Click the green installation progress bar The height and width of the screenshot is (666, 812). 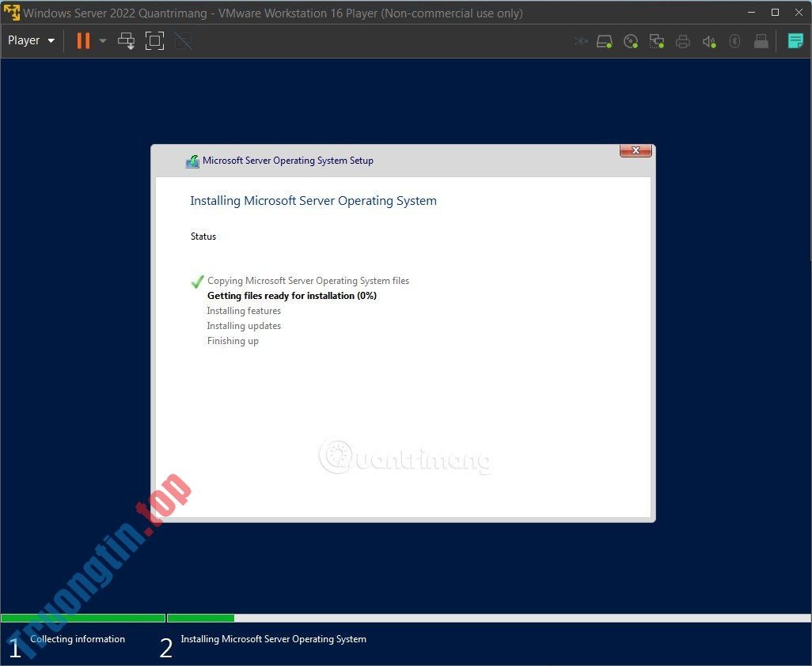[83, 618]
